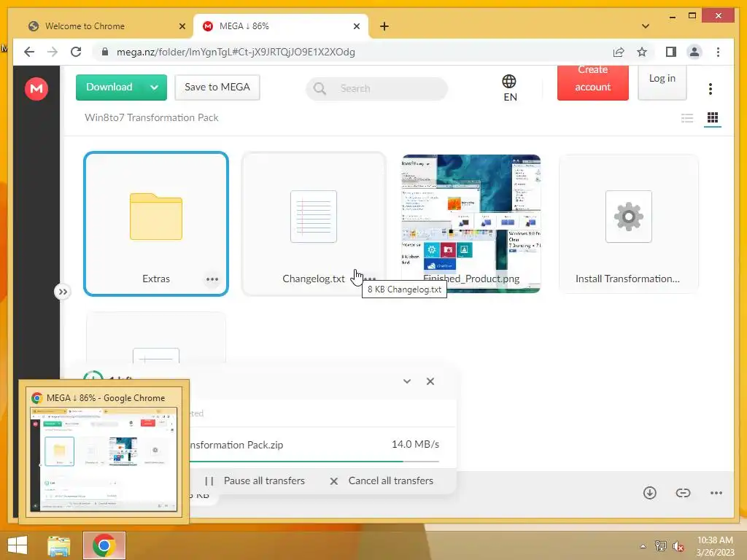Expand the MEGA sidebar with double chevron
The image size is (747, 560).
tap(63, 292)
